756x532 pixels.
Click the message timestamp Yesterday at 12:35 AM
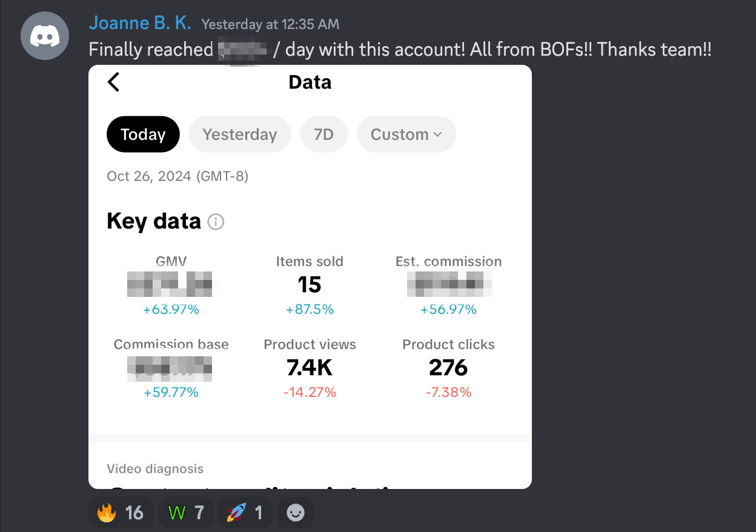pos(270,25)
